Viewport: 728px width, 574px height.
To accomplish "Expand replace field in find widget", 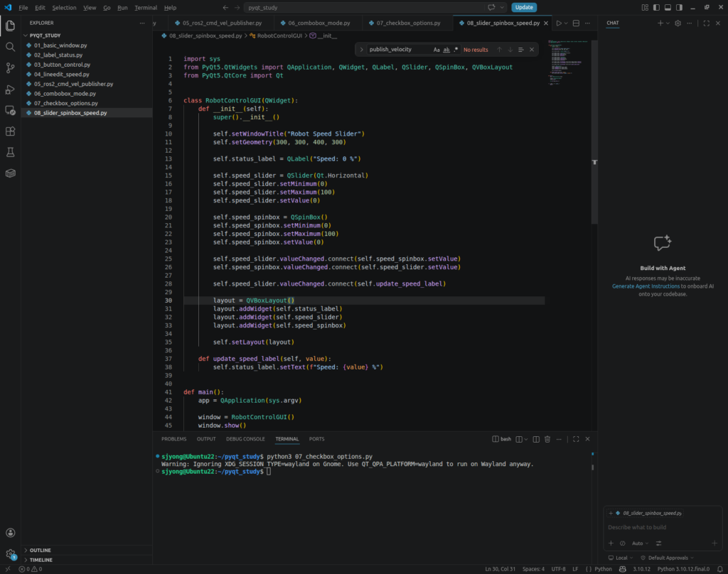I will click(x=361, y=50).
